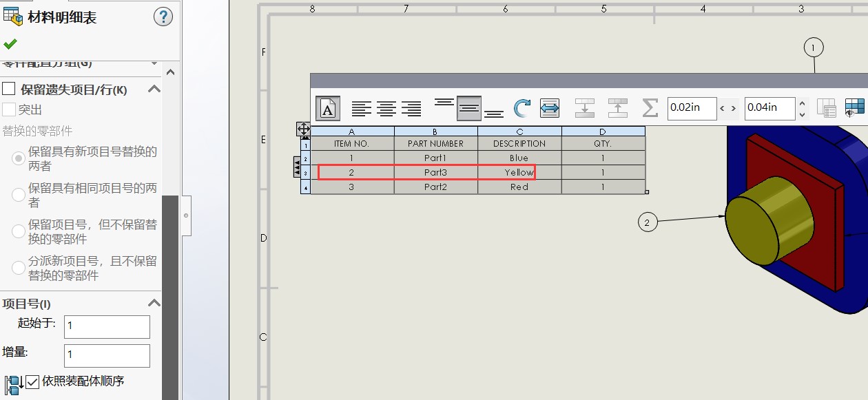Apply left text alignment

tap(362, 108)
